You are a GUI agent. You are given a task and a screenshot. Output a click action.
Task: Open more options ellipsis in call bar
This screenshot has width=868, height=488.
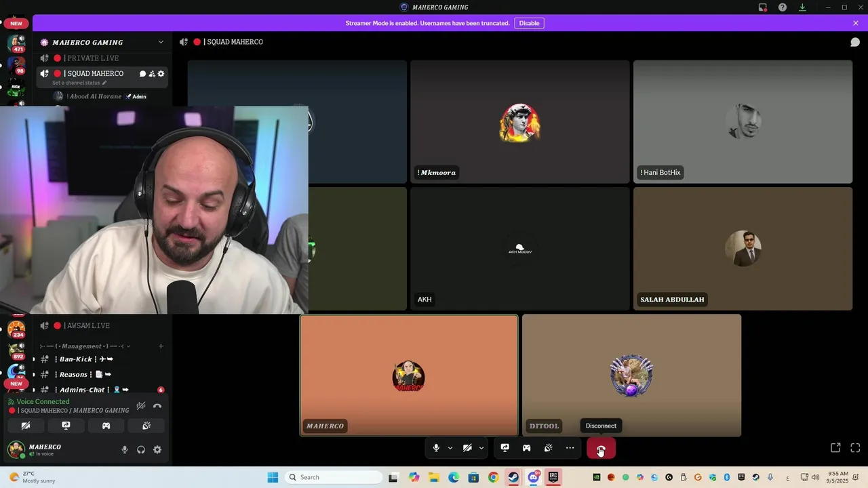(x=570, y=448)
